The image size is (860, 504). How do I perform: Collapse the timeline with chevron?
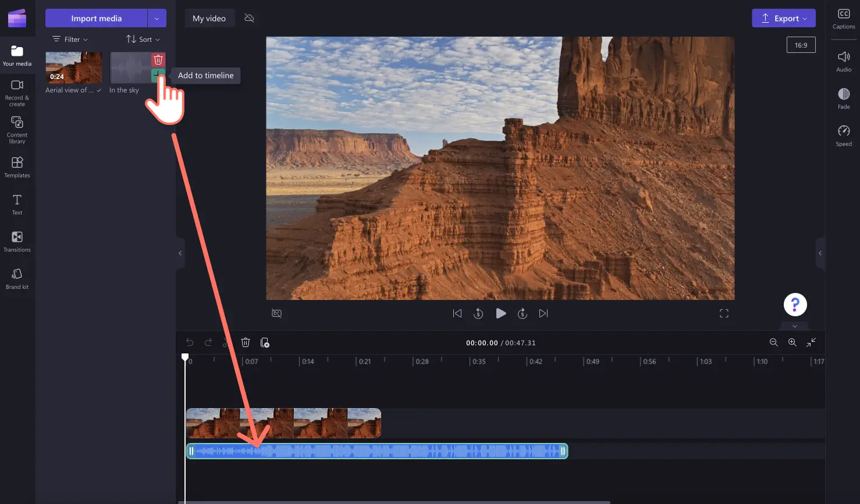(795, 326)
